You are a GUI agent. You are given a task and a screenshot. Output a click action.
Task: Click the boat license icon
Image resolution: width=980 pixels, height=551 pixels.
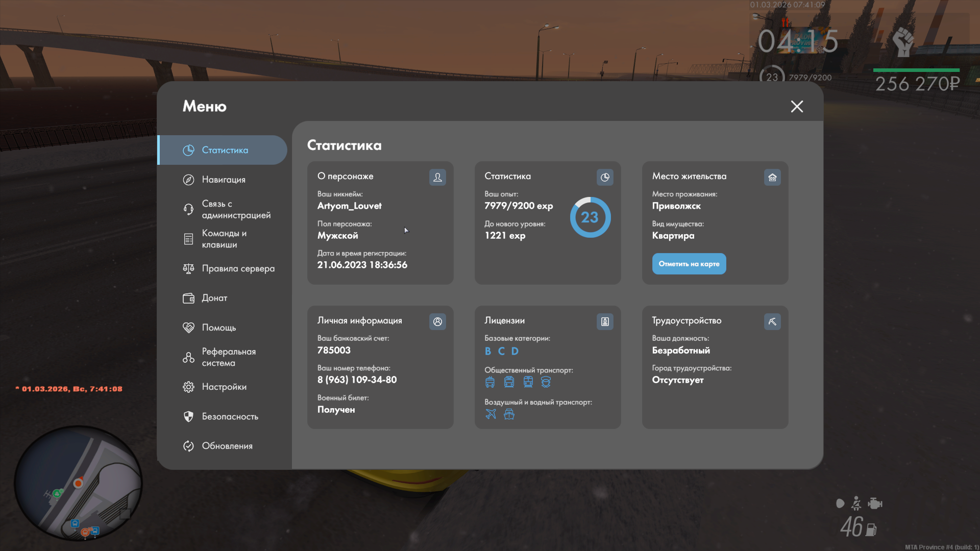509,414
